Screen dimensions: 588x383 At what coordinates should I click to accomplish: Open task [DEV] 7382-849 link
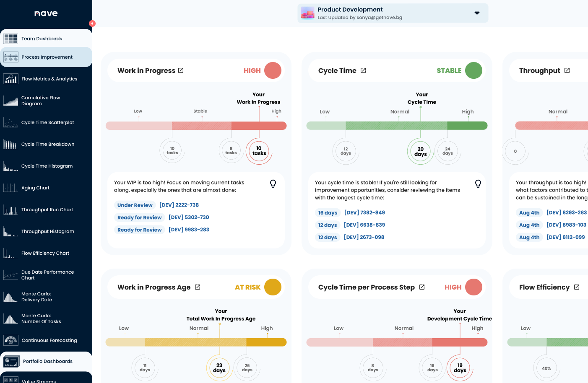[364, 212]
